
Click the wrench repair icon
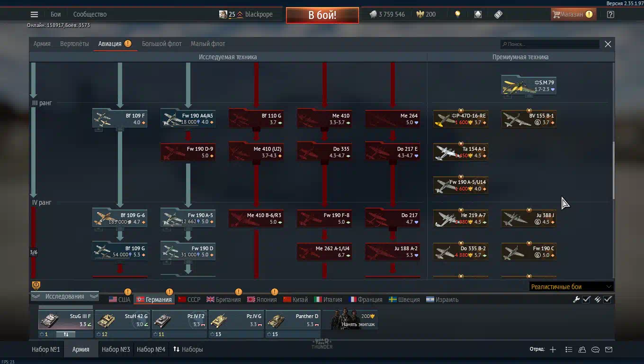(576, 299)
